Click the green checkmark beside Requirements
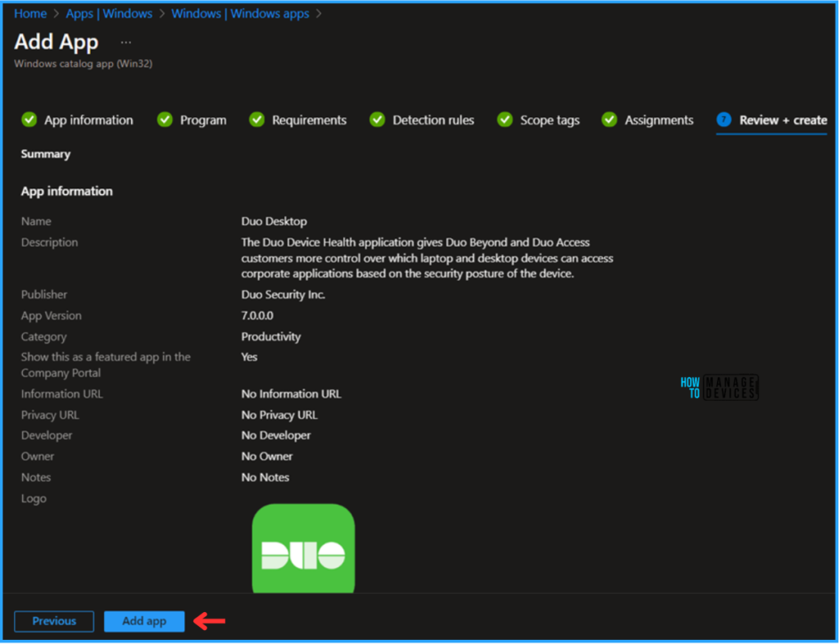This screenshot has width=839, height=644. [x=256, y=120]
